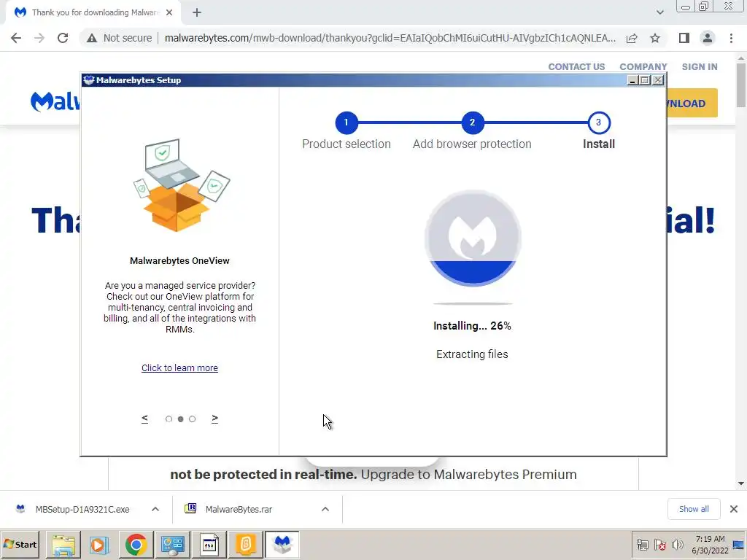Viewport: 747px width, 560px height.
Task: Open the COMPANY menu item
Action: [643, 67]
